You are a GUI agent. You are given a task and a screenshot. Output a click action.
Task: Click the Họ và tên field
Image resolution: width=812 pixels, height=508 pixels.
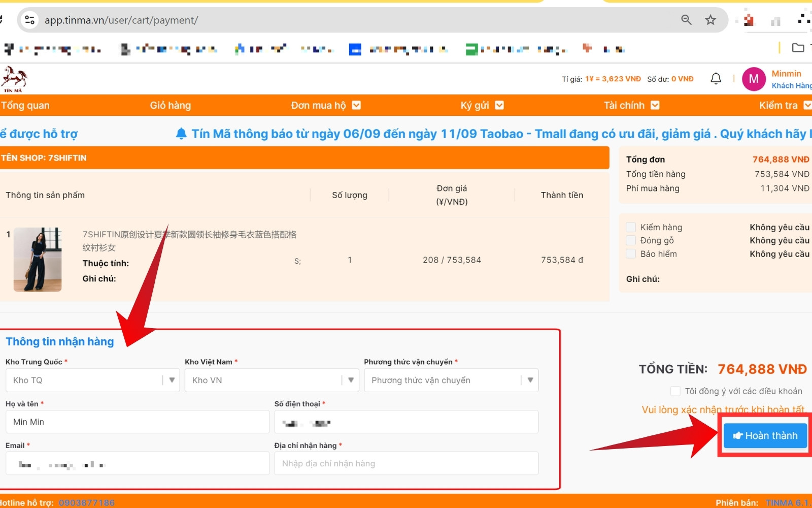point(138,422)
